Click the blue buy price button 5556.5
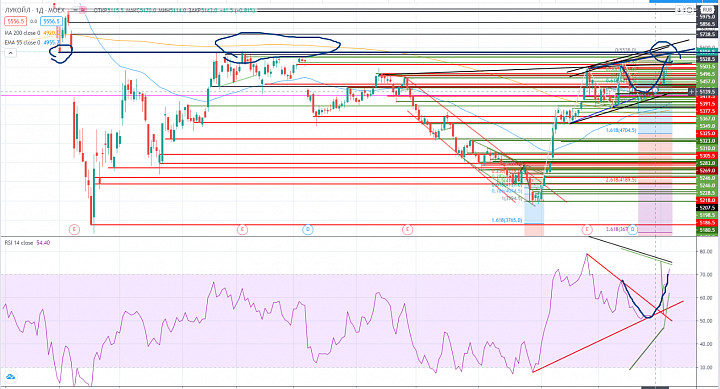 (51, 21)
